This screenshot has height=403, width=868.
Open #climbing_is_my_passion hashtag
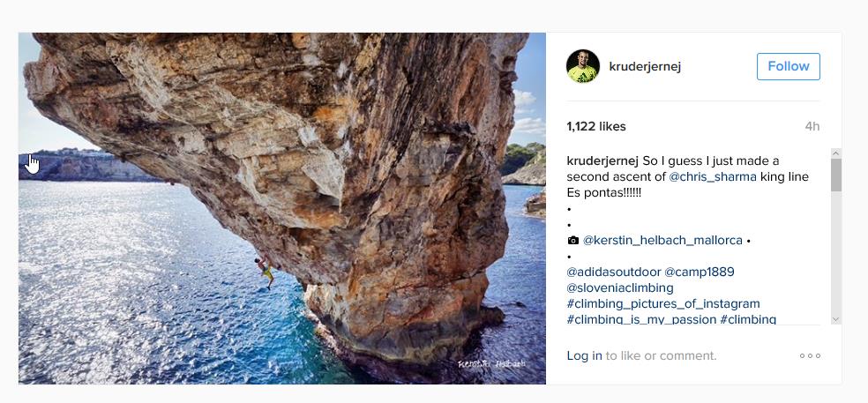[641, 319]
